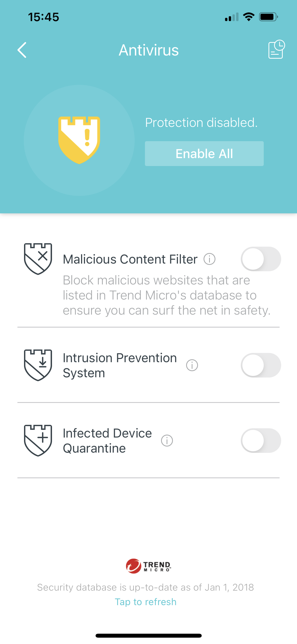Screen dimensions: 297x644
Task: Tap the Protection disabled status text
Action: click(201, 123)
